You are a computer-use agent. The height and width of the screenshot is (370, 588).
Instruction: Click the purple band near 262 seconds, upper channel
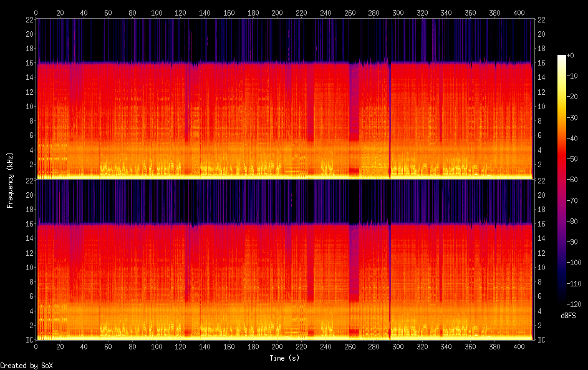point(354,100)
